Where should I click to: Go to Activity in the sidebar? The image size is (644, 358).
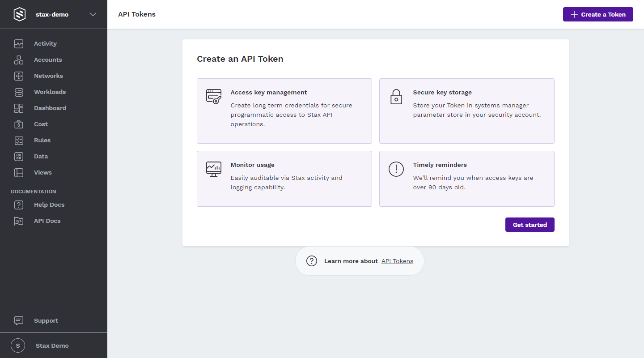pos(45,44)
